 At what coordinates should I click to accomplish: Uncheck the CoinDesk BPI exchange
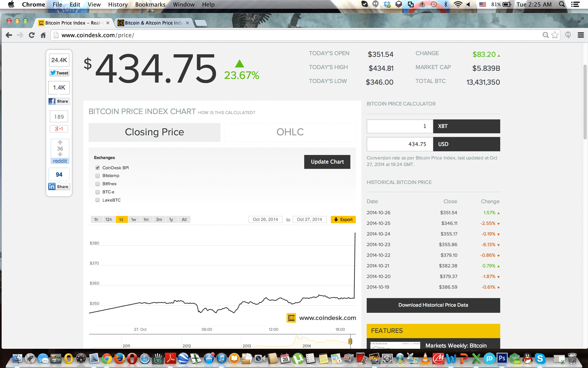coord(97,168)
